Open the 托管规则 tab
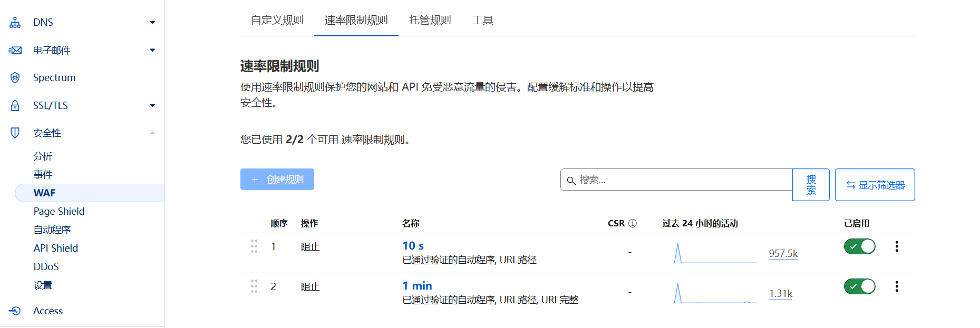Screen dimensions: 980x328 click(x=430, y=20)
